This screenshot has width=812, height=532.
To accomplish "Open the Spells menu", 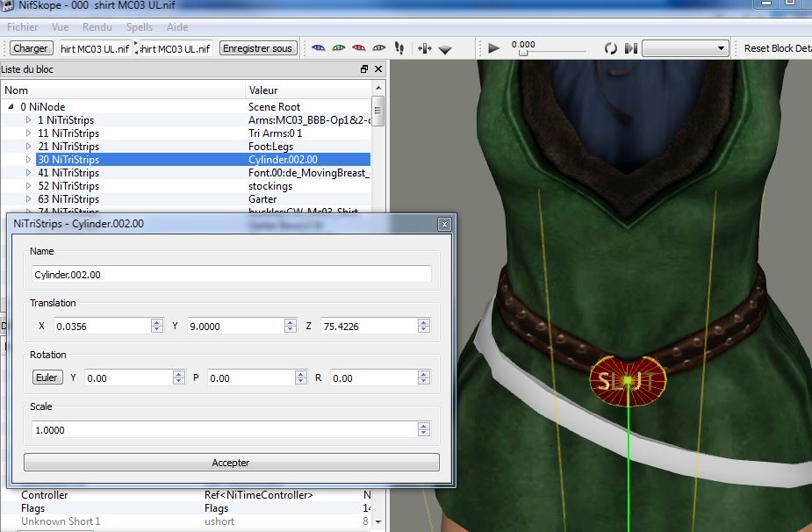I will (139, 27).
